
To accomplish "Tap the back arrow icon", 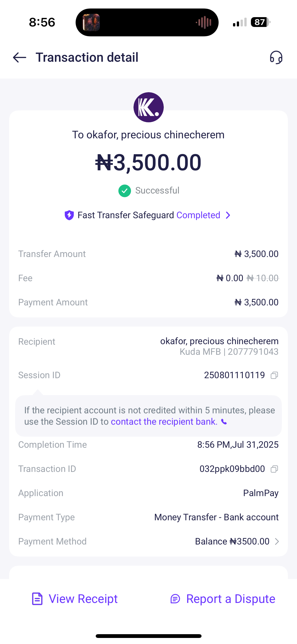I will (20, 57).
